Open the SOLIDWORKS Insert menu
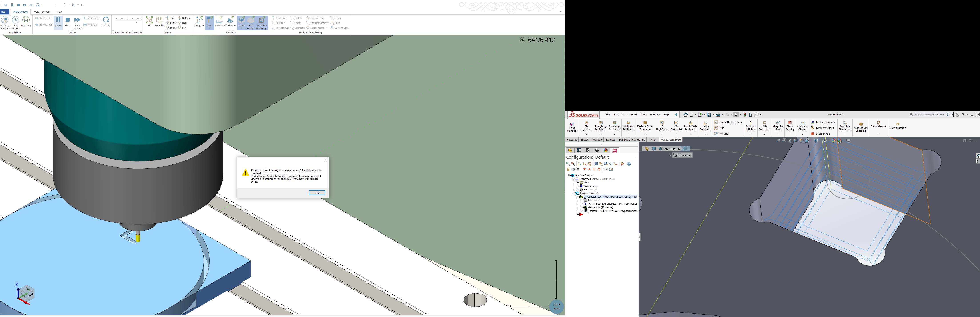The width and height of the screenshot is (980, 317). point(633,115)
